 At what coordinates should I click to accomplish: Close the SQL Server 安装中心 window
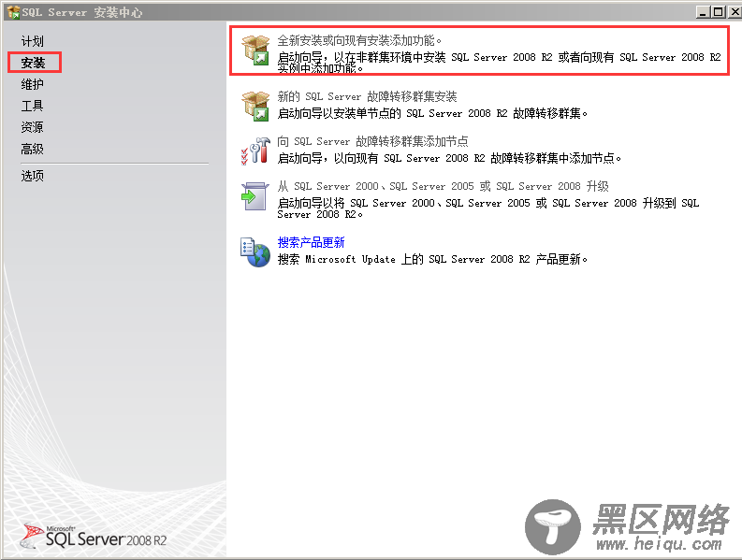[735, 12]
